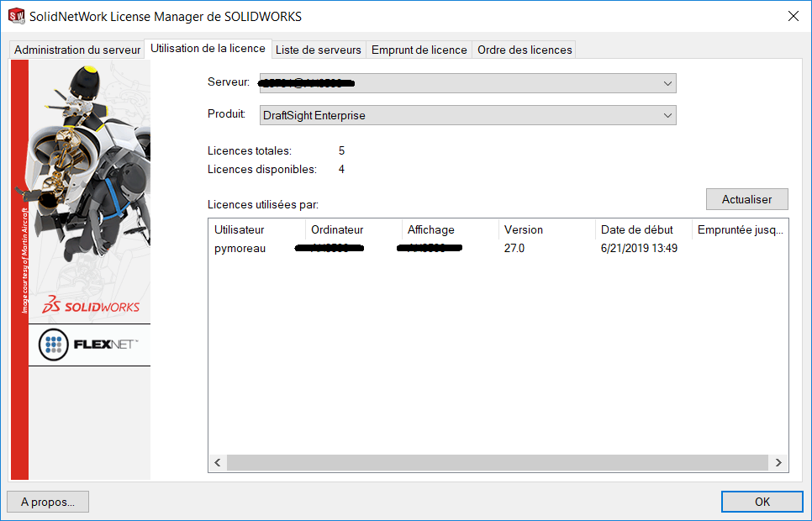The width and height of the screenshot is (812, 521).
Task: Sort by Version column header
Action: 547,229
